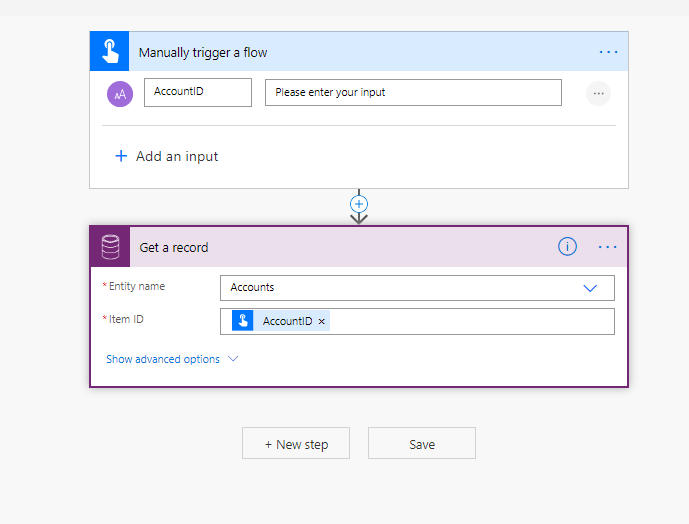Screen dimensions: 689x524
Task: Remove the AccountID token from Item ID
Action: pos(321,321)
